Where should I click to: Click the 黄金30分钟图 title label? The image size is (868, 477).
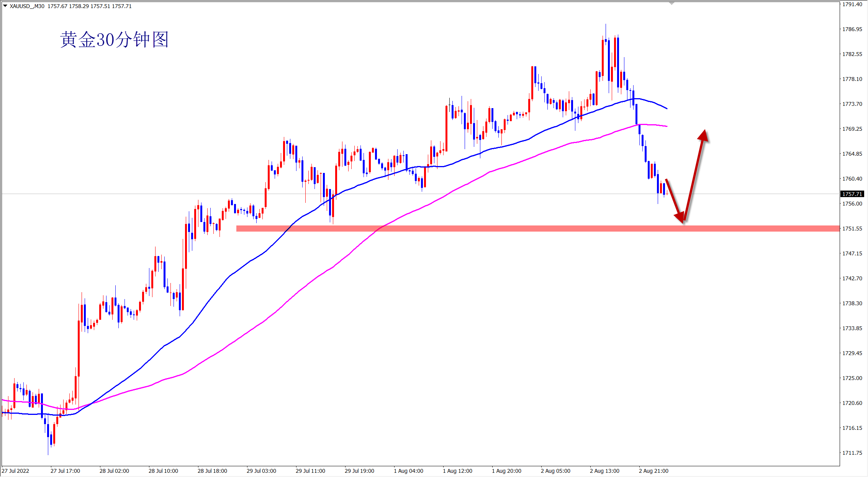[114, 40]
